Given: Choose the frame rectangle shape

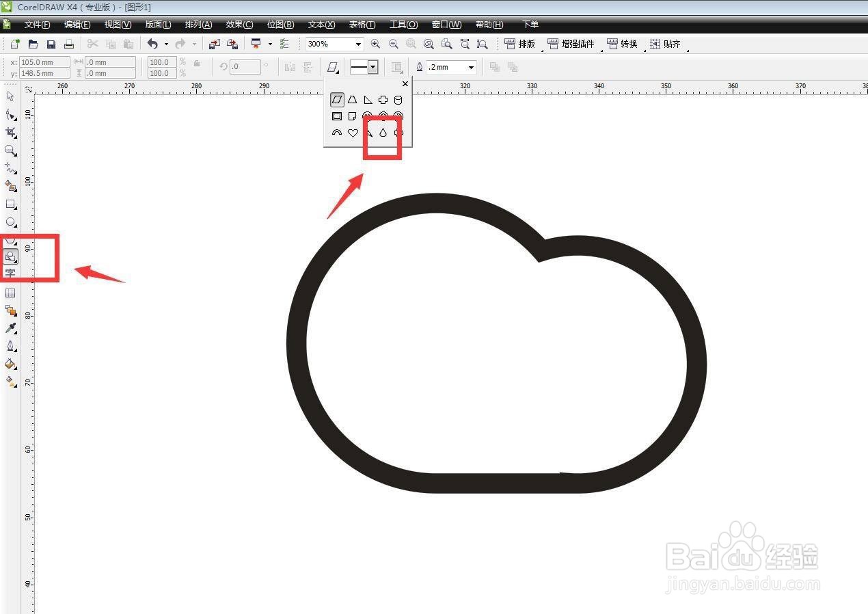Looking at the screenshot, I should (337, 116).
